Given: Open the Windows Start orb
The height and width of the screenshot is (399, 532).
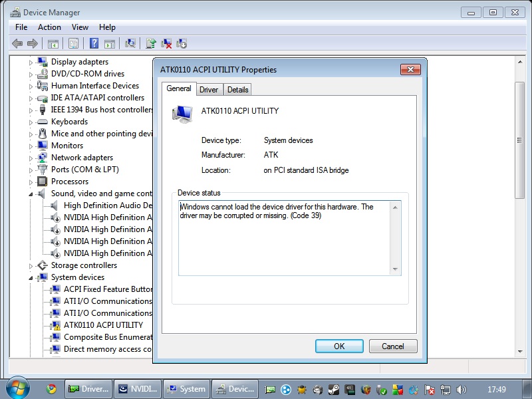Looking at the screenshot, I should pos(18,388).
